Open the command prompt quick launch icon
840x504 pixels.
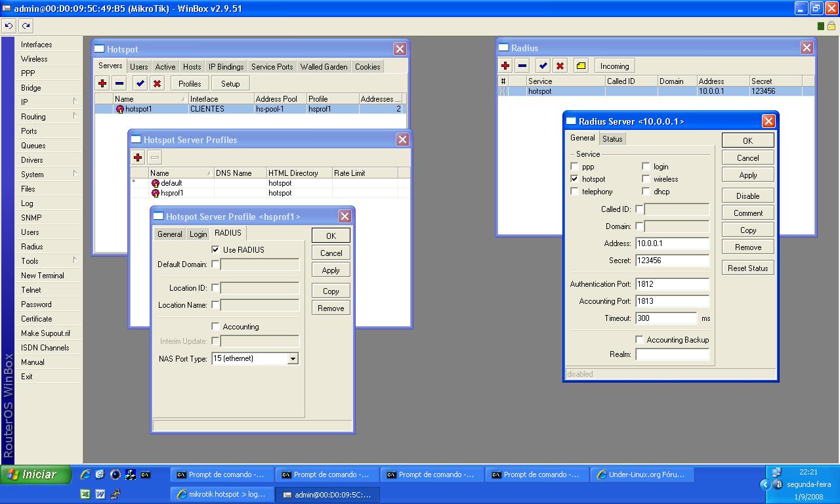[x=146, y=474]
